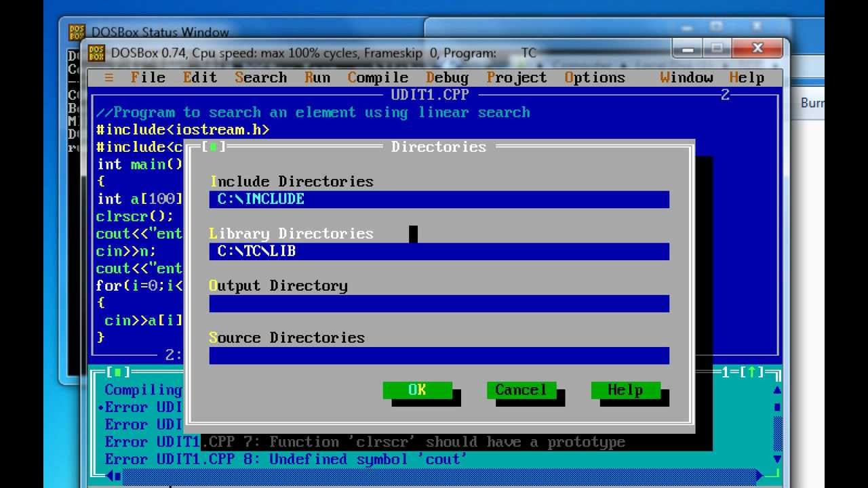Open the File menu

pyautogui.click(x=148, y=78)
